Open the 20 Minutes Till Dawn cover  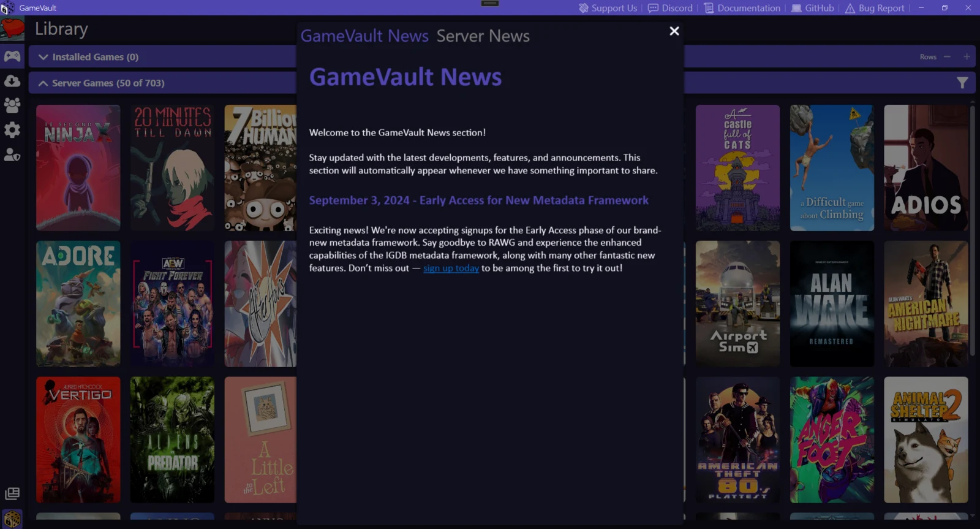pos(172,168)
